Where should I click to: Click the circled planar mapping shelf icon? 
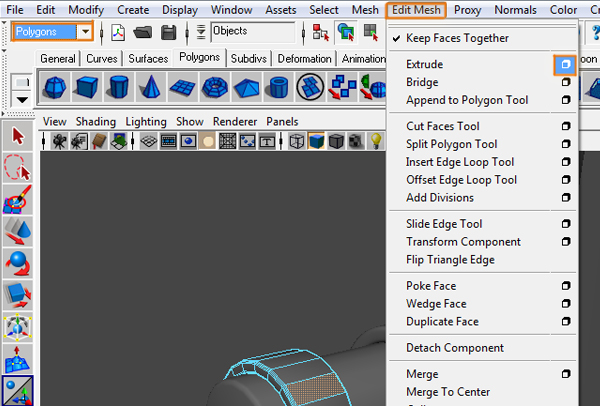click(x=310, y=87)
